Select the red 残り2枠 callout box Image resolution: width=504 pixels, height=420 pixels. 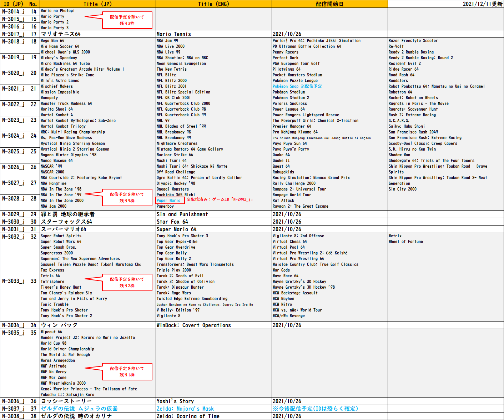[x=127, y=282]
